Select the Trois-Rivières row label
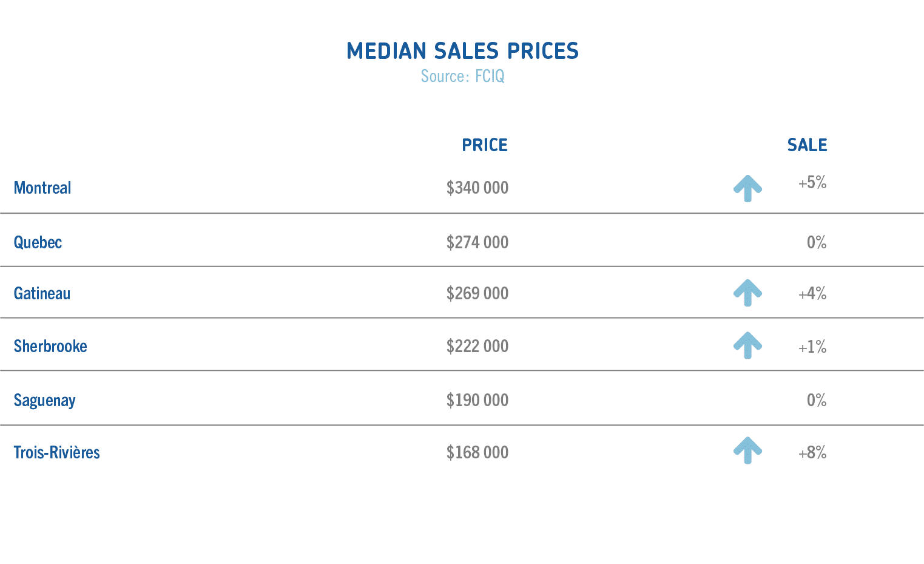Image resolution: width=924 pixels, height=564 pixels. pos(56,452)
